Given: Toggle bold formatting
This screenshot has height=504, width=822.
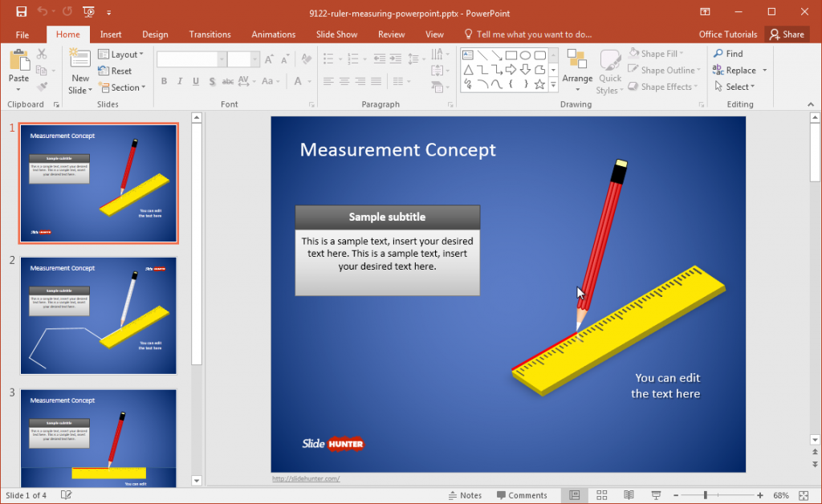Looking at the screenshot, I should tap(164, 81).
